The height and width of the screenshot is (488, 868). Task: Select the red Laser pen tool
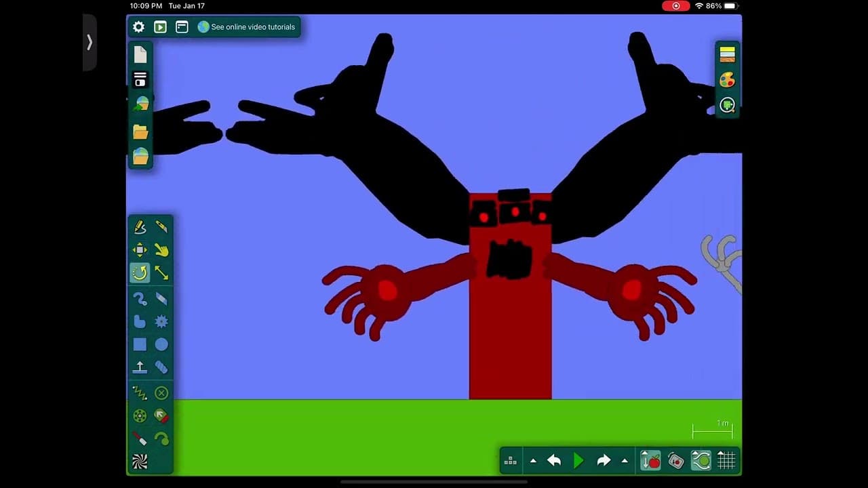pos(140,439)
